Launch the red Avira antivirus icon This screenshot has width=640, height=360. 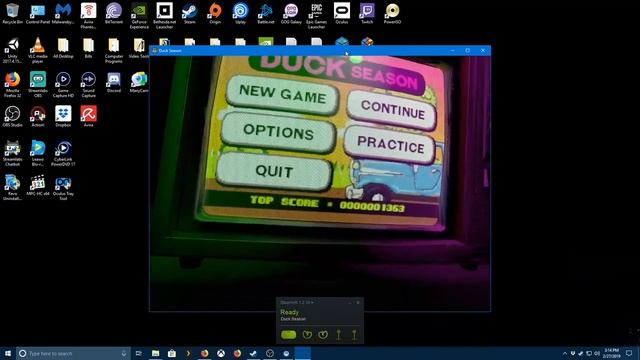pos(88,117)
